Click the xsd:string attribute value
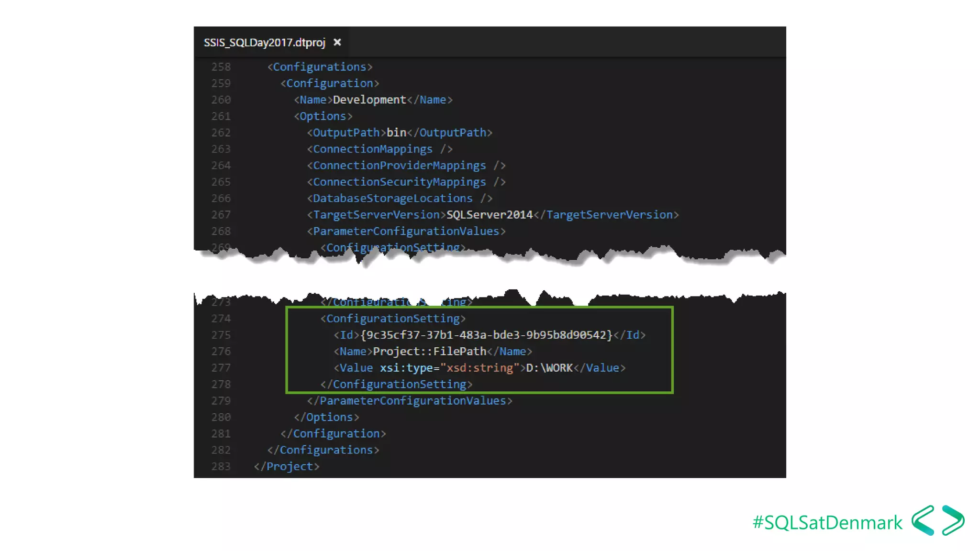Viewport: 980px width, 551px height. [479, 368]
